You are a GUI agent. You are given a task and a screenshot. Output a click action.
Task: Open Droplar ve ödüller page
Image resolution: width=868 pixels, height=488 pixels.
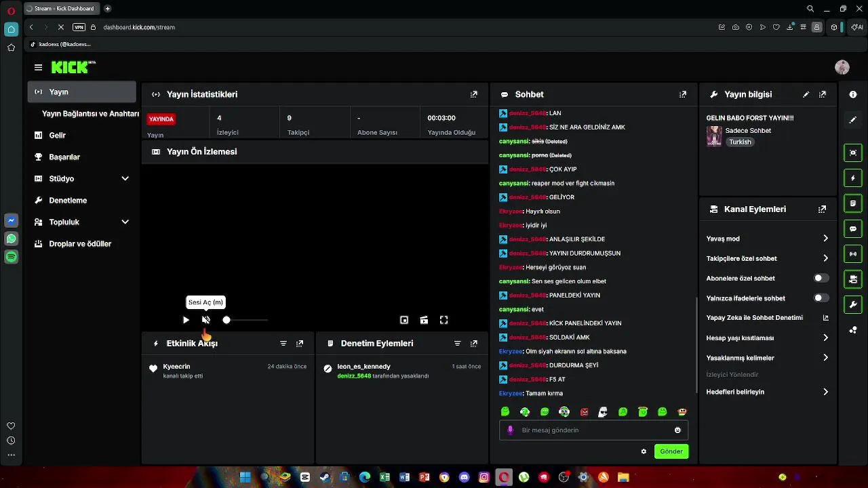pyautogui.click(x=82, y=243)
